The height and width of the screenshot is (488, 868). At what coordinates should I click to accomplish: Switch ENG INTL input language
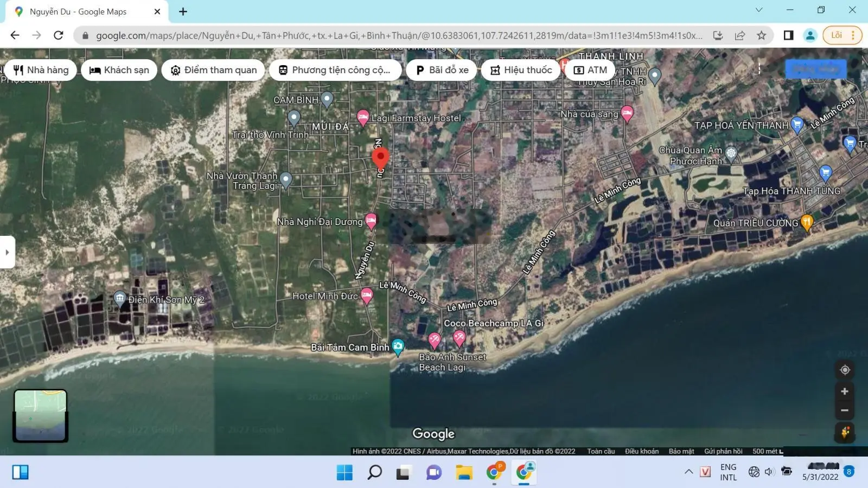pyautogui.click(x=728, y=472)
